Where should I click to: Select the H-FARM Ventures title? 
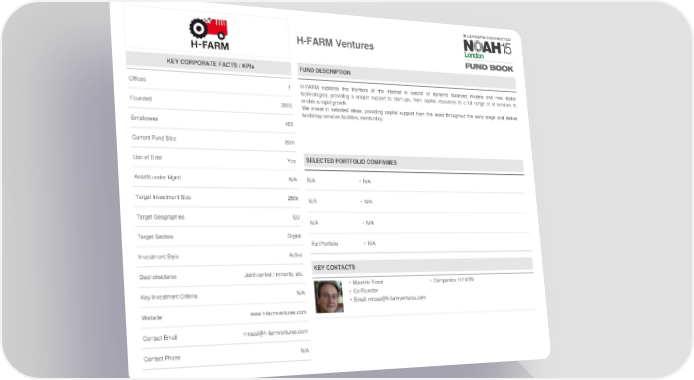[x=335, y=43]
